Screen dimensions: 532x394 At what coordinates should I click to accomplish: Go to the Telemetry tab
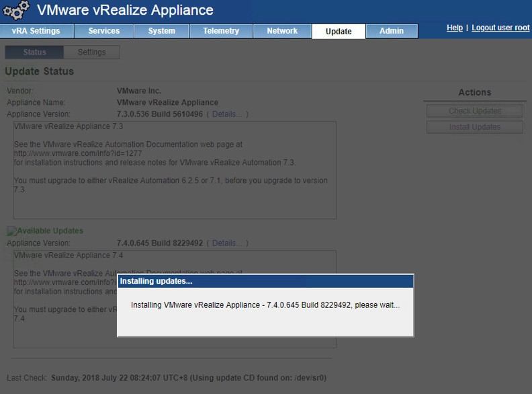pyautogui.click(x=221, y=31)
